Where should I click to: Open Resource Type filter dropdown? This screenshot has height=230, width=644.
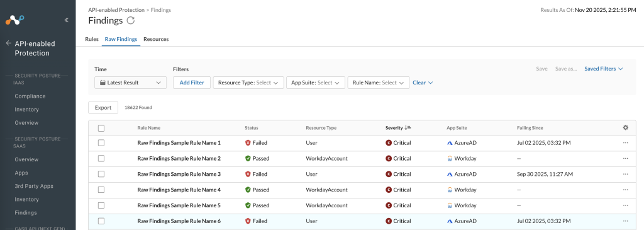[x=248, y=83]
